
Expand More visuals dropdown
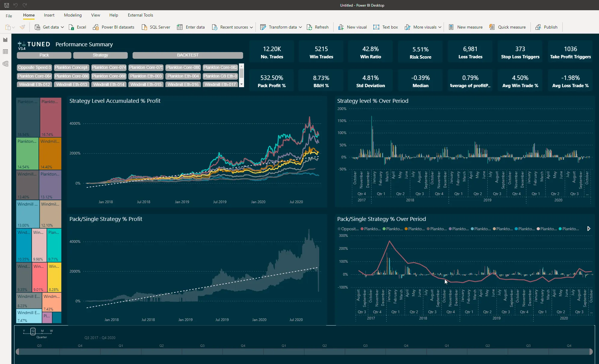pos(440,27)
